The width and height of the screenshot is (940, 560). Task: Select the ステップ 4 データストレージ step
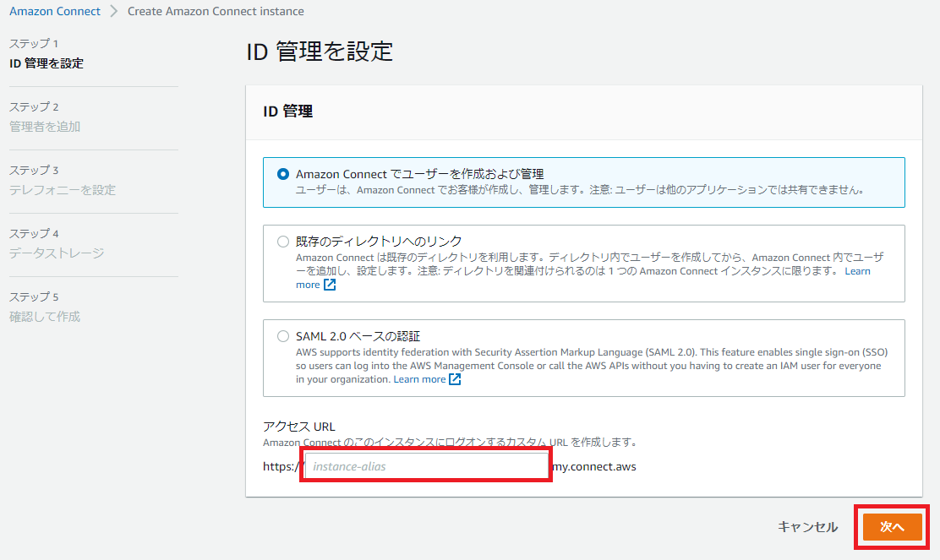click(57, 243)
